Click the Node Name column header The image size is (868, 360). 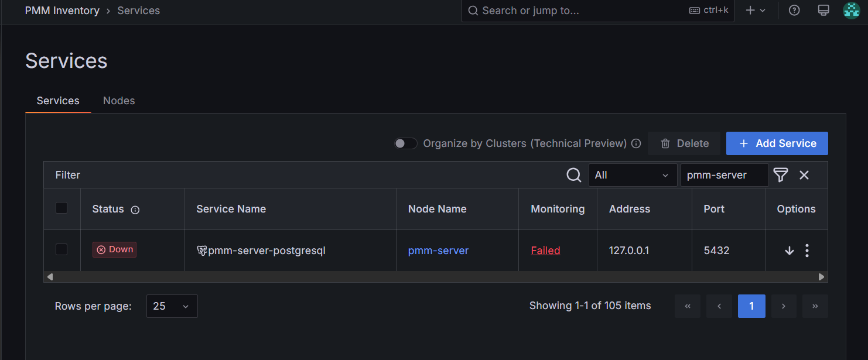pos(438,209)
